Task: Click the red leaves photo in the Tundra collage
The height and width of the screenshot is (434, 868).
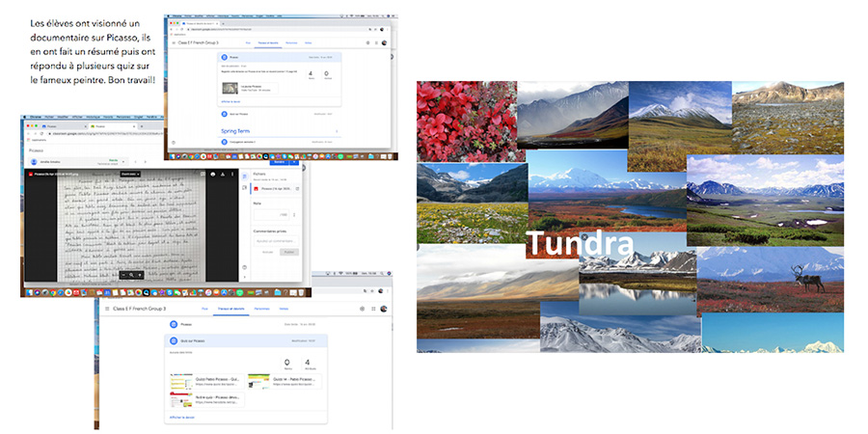Action: 466,122
